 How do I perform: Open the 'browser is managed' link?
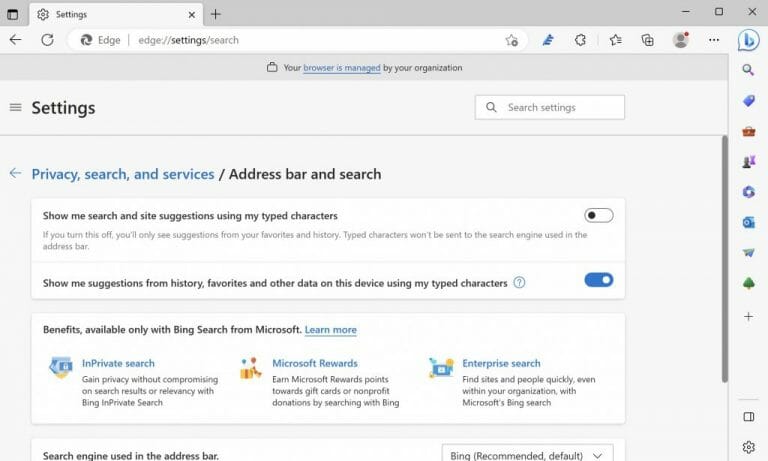(x=341, y=68)
